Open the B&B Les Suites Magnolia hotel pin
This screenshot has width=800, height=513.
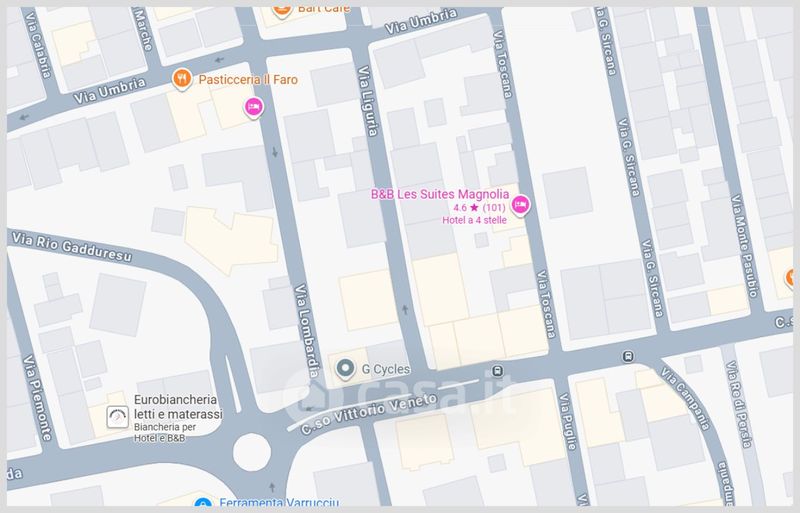520,206
